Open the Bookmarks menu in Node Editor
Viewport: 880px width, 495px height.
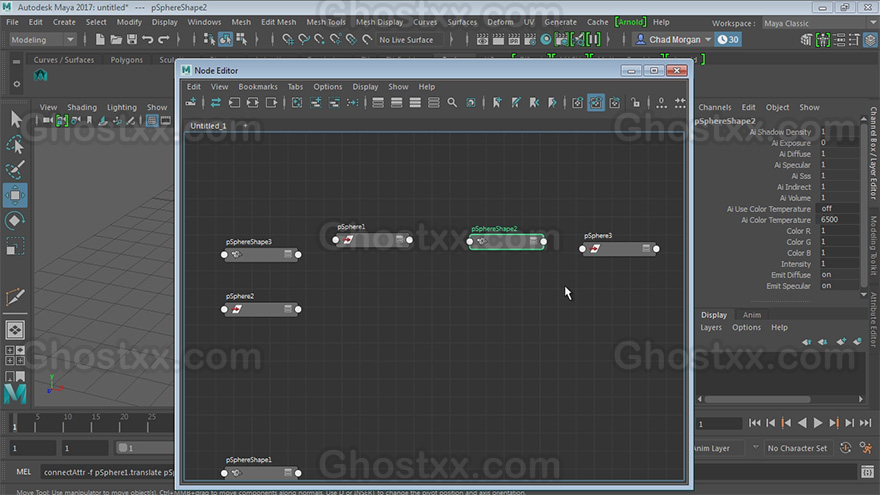[x=258, y=87]
